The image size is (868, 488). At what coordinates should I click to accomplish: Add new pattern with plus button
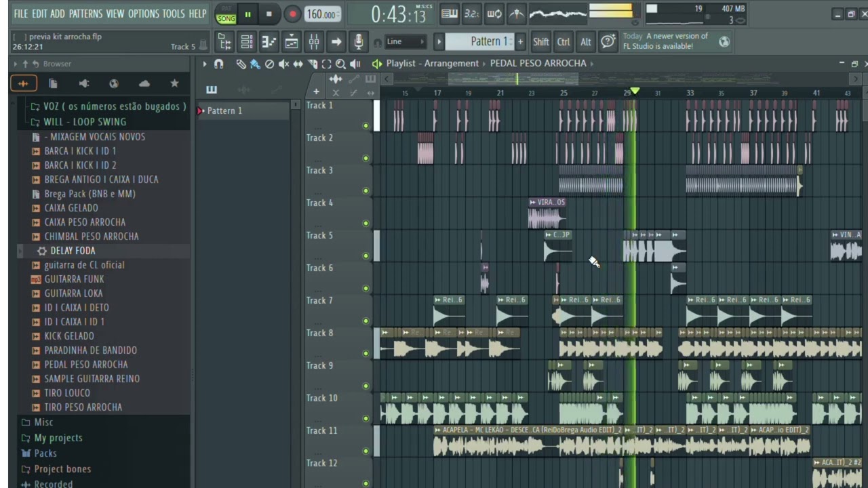pyautogui.click(x=520, y=42)
